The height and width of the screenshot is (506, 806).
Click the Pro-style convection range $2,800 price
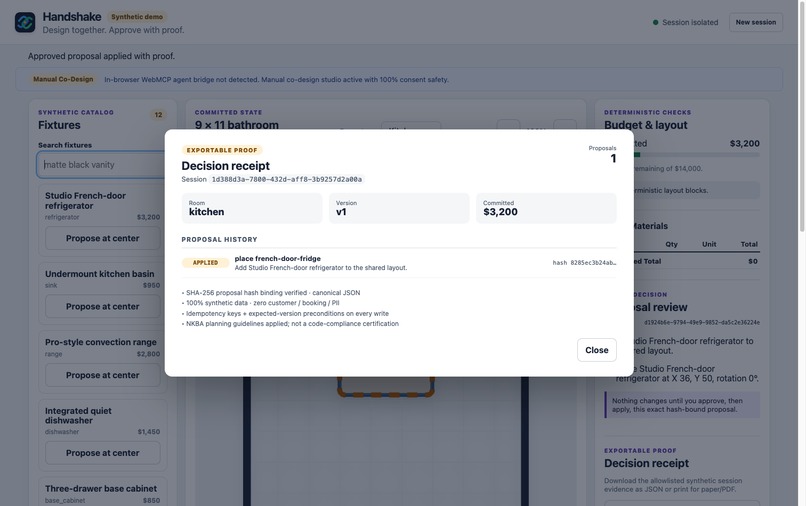click(x=148, y=354)
